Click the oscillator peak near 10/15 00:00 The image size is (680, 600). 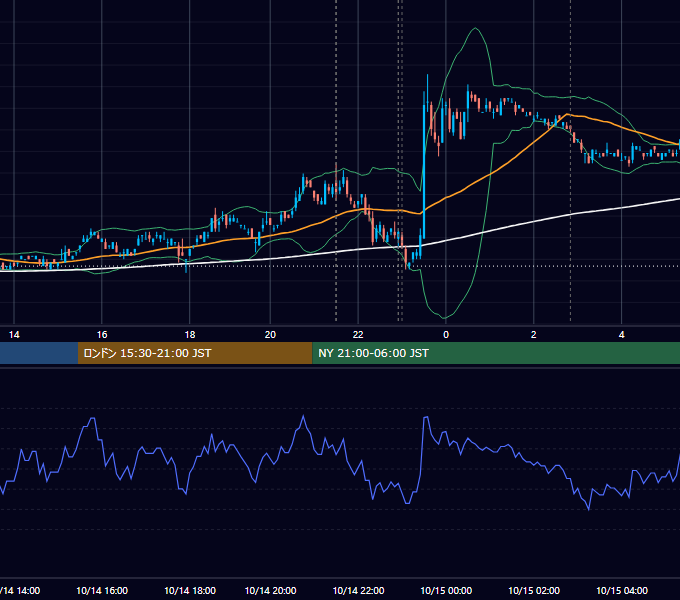[426, 417]
